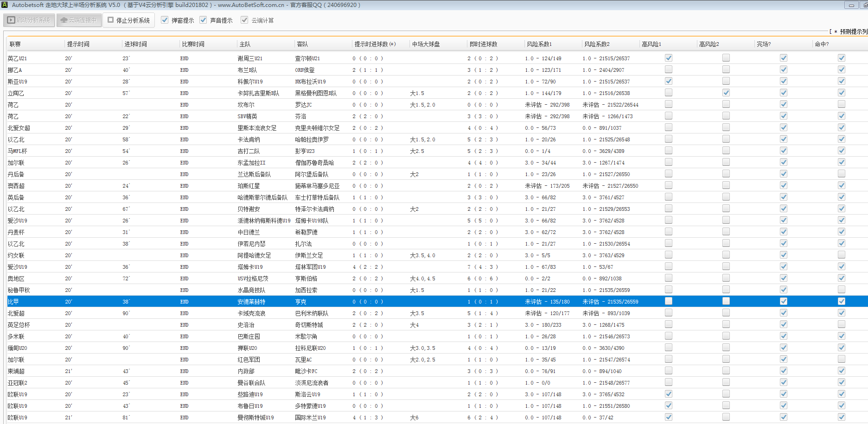Click the Autobetsoft app icon in title bar
The height and width of the screenshot is (424, 868).
coord(5,5)
